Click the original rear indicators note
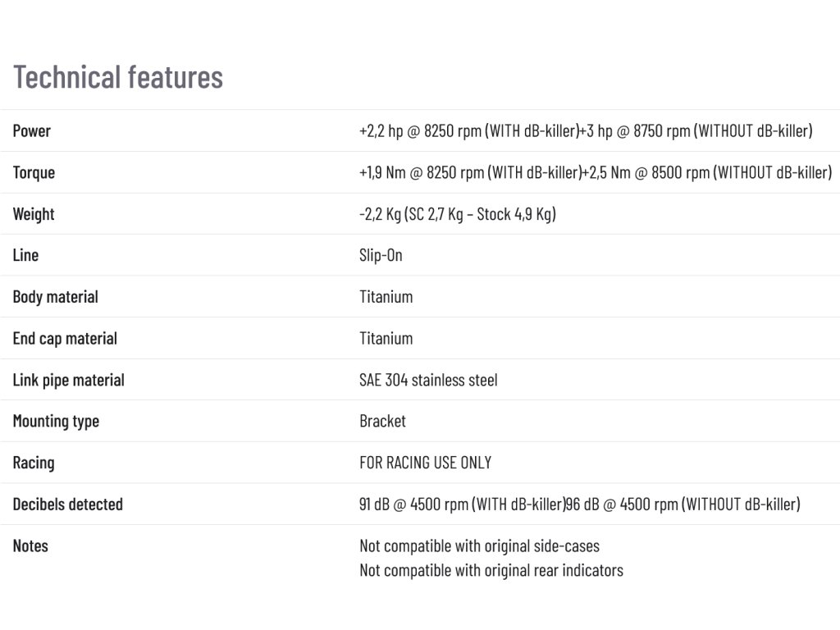Viewport: 840px width, 630px height. pyautogui.click(x=491, y=570)
